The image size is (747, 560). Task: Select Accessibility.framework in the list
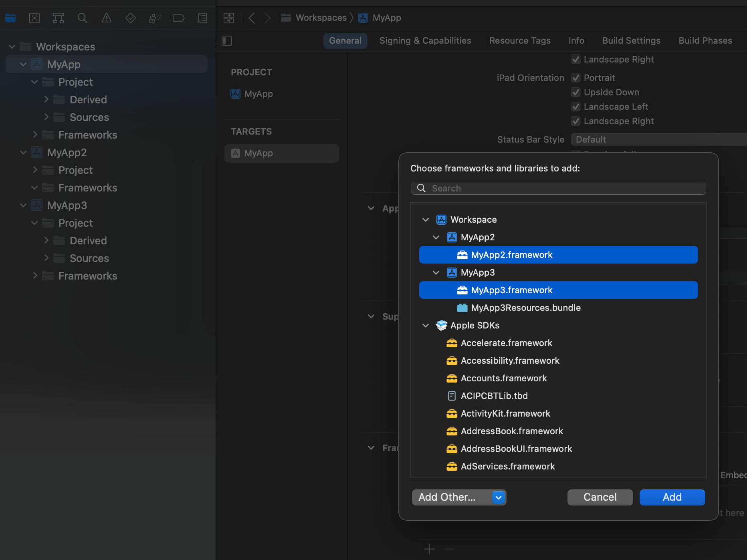click(559, 361)
